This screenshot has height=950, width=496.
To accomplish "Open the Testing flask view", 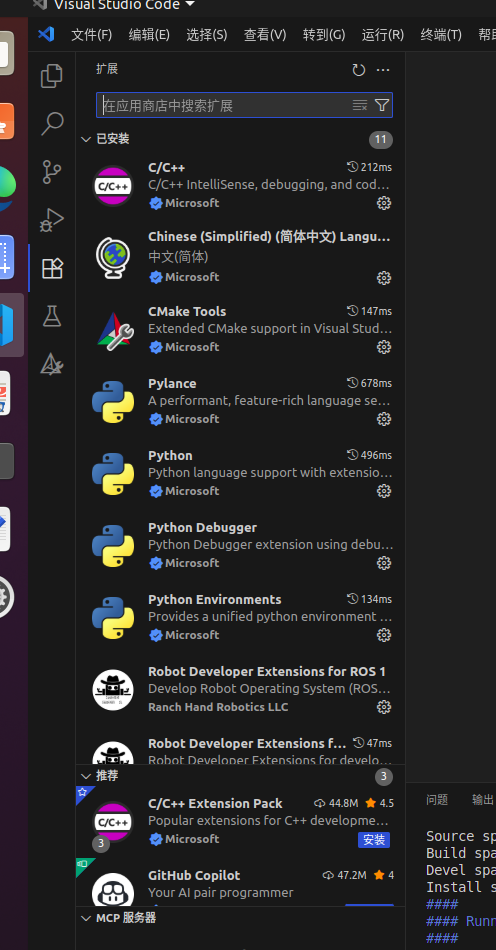I will (52, 316).
